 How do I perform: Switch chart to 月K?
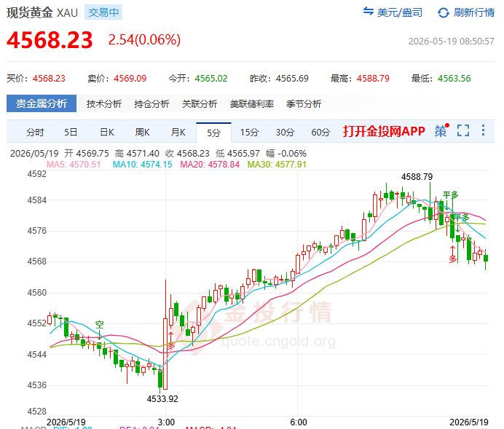178,132
